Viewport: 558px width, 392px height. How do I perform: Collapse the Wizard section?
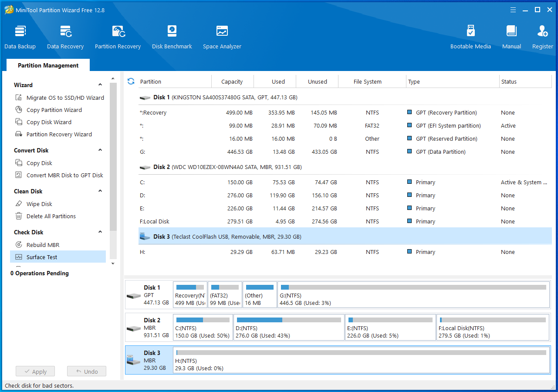100,85
